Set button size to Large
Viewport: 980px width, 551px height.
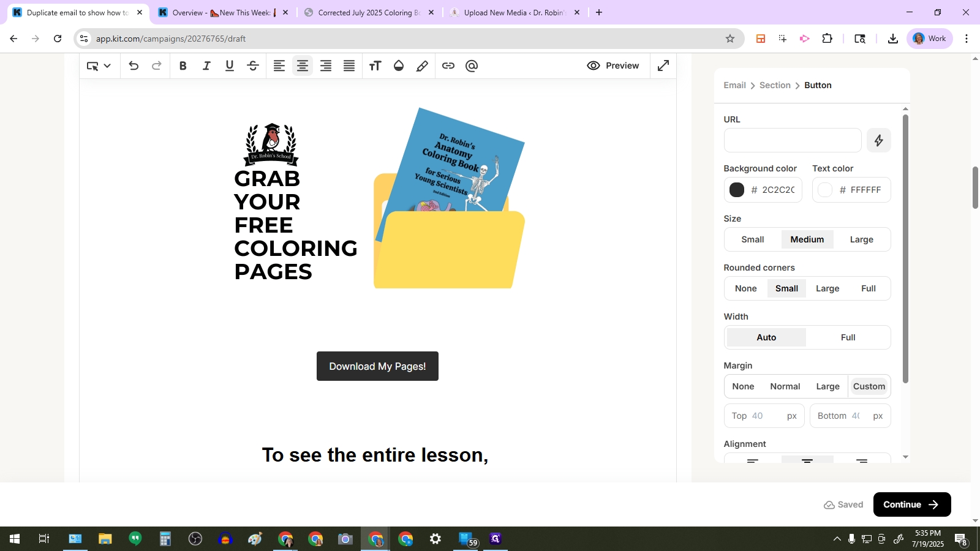[861, 239]
